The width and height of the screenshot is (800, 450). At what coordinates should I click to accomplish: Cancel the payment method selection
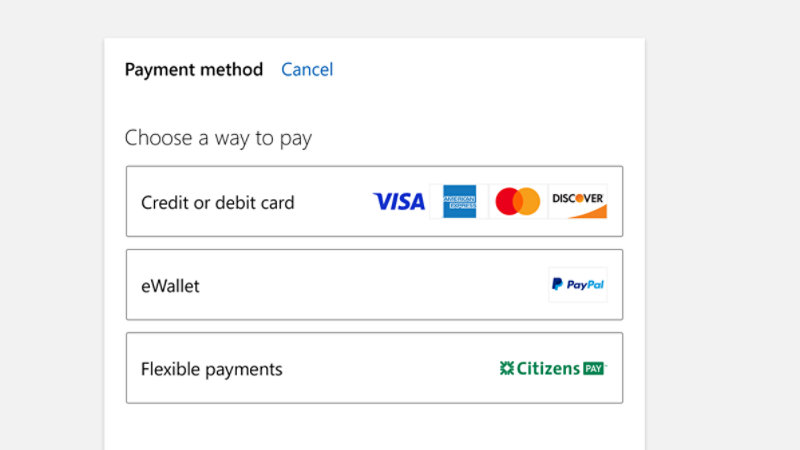pos(307,70)
